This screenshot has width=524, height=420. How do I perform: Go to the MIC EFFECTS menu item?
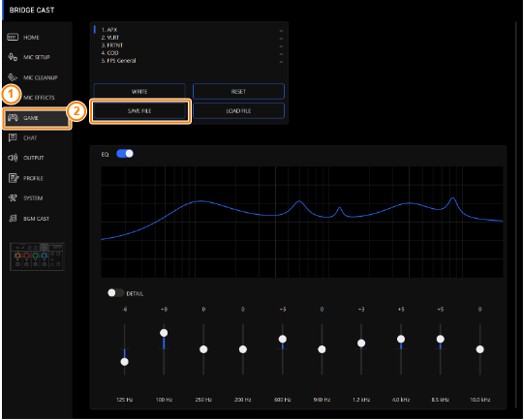pyautogui.click(x=39, y=98)
